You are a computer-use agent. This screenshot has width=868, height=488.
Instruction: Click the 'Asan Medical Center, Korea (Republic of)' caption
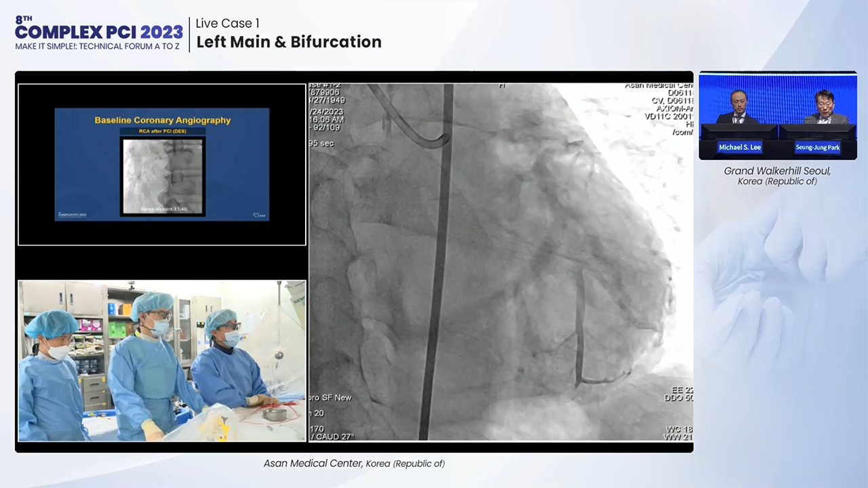[x=354, y=464]
